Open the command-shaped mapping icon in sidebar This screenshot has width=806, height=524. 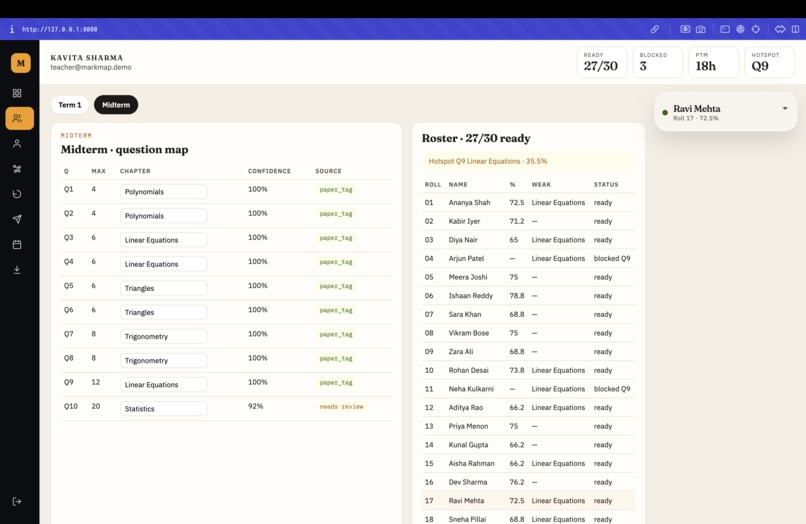[x=17, y=169]
